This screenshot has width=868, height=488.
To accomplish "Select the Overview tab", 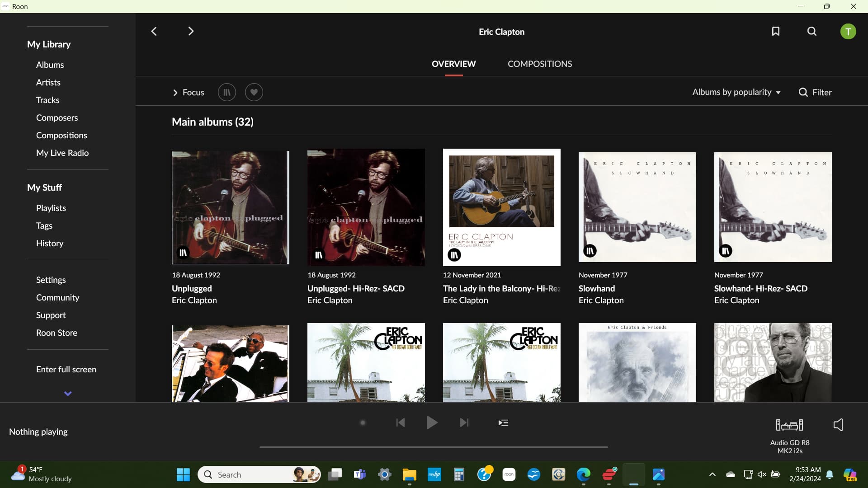I will 453,64.
